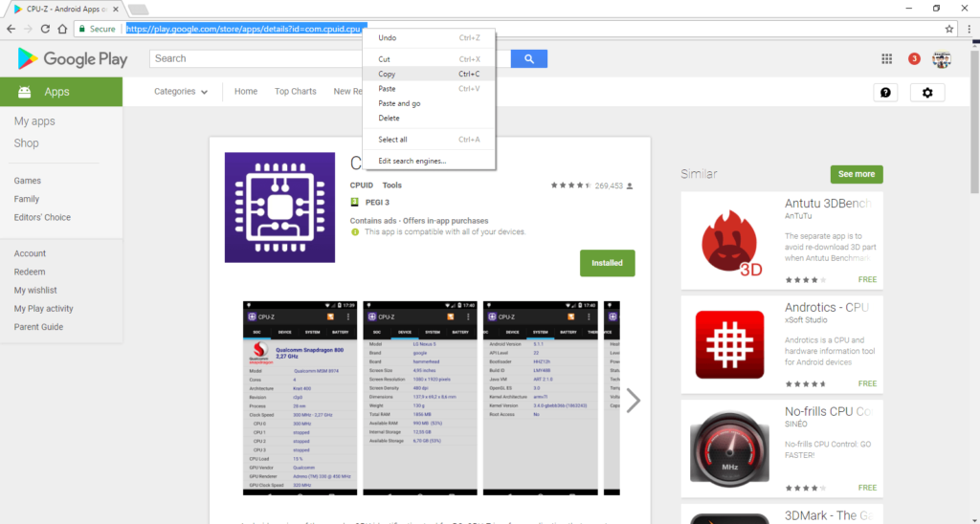Viewport: 980px width, 524px height.
Task: Choose Copy from the context menu
Action: coord(429,74)
